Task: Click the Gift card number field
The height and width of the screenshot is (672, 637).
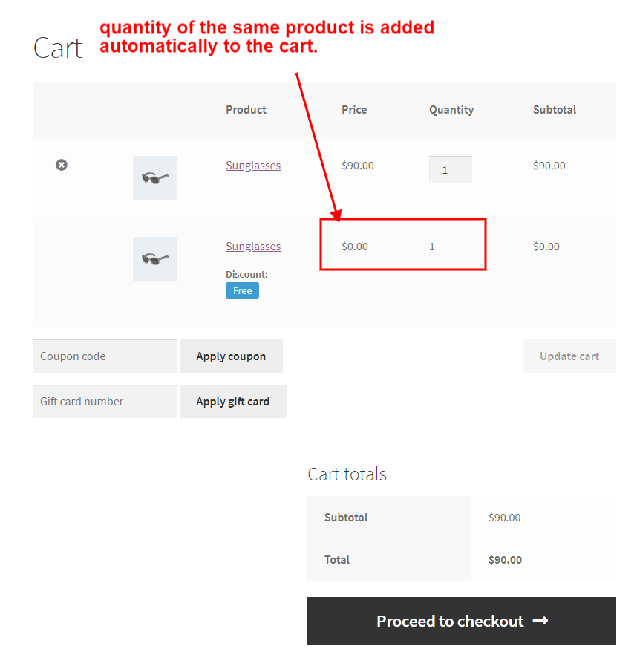Action: (105, 401)
